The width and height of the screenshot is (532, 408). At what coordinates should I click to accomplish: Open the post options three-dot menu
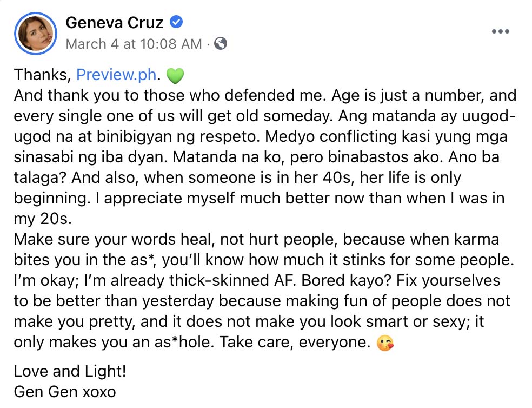(501, 32)
